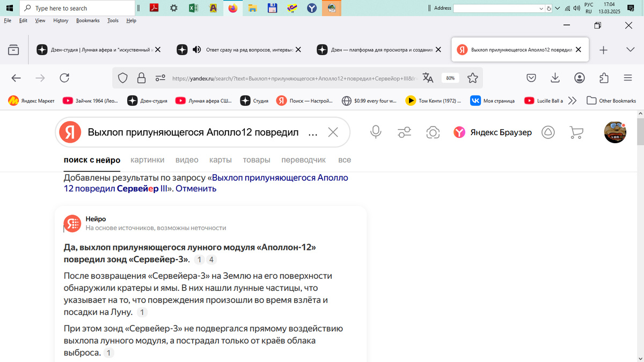Click the translate page icon

tap(428, 78)
